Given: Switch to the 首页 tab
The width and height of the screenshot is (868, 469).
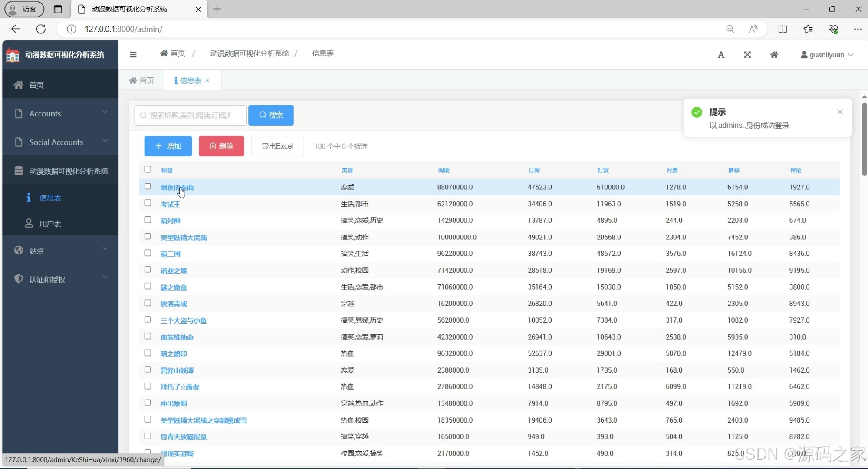Looking at the screenshot, I should (142, 80).
